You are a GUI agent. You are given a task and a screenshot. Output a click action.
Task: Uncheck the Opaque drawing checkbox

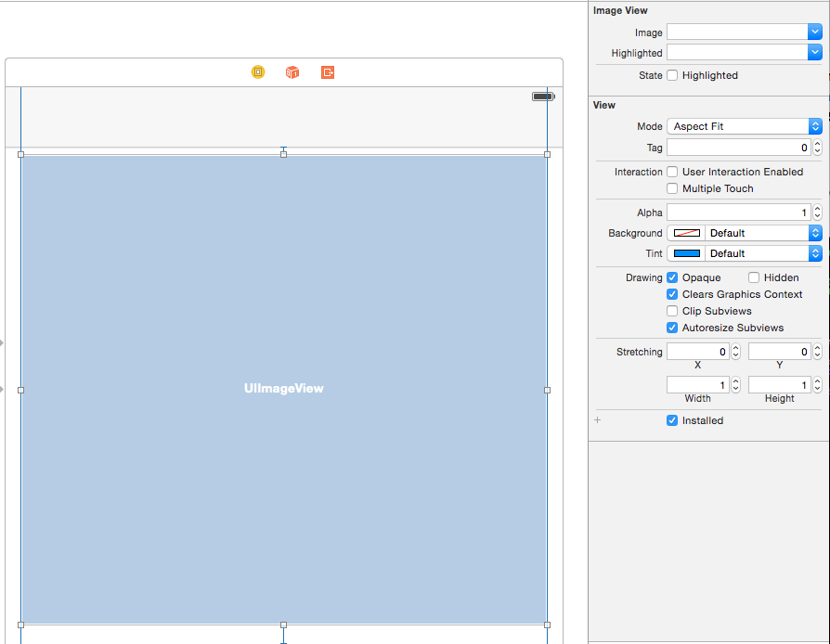[x=672, y=277]
